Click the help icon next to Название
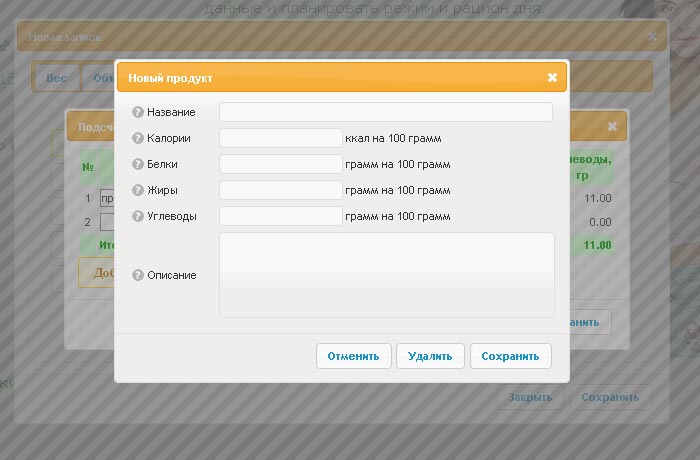Image resolution: width=700 pixels, height=460 pixels. pyautogui.click(x=138, y=112)
